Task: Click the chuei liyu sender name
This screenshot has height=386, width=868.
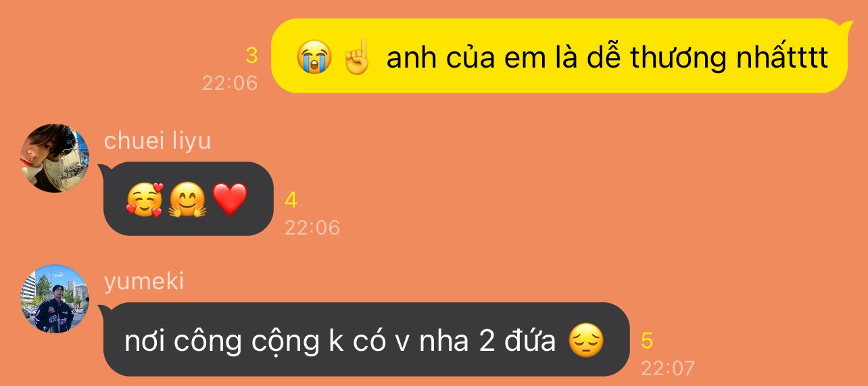Action: click(x=157, y=141)
